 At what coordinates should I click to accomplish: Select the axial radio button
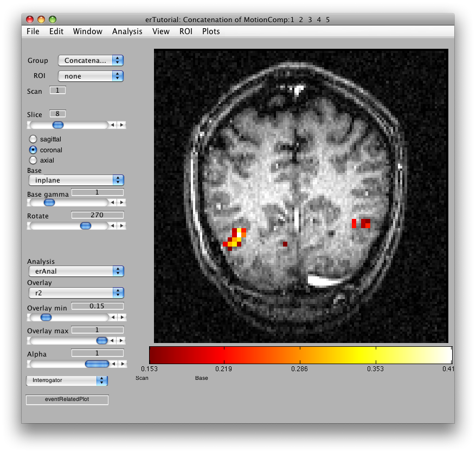(33, 160)
